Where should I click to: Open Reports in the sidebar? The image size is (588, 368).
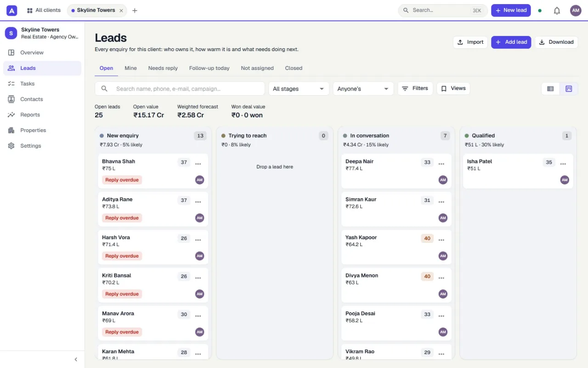pos(42,115)
